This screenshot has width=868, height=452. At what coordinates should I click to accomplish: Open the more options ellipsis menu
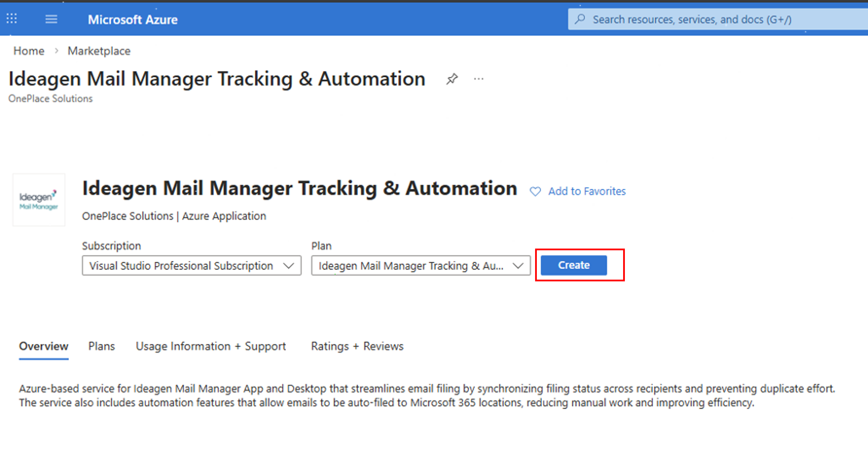point(478,79)
